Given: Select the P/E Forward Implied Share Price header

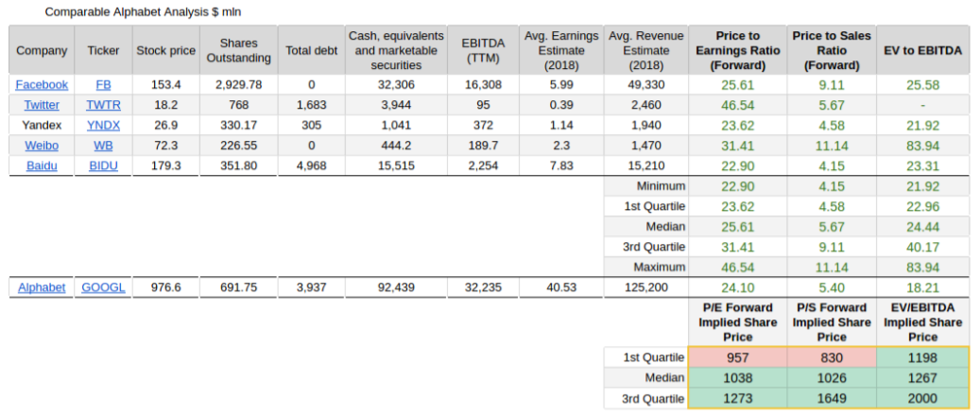Looking at the screenshot, I should [x=737, y=322].
